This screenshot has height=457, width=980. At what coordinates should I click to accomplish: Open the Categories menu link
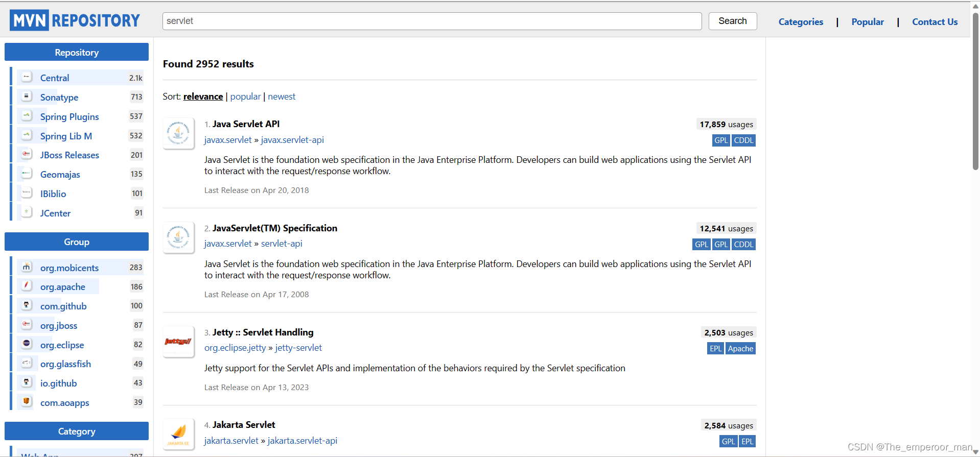point(801,22)
